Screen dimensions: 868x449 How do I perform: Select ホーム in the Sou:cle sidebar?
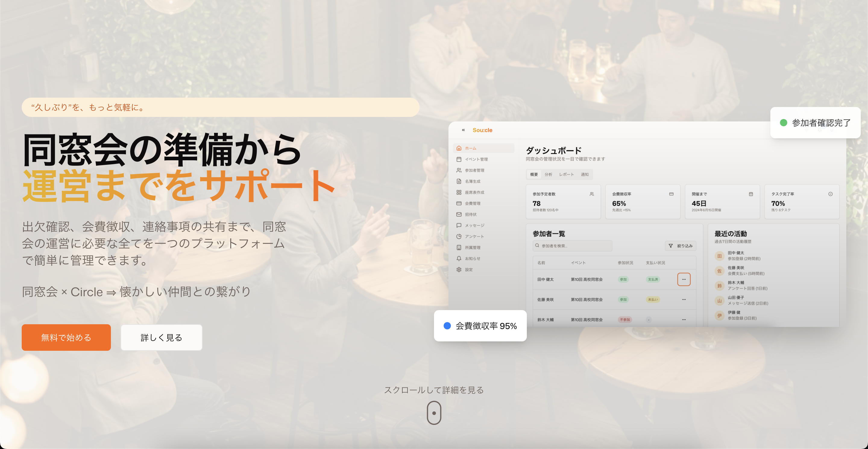coord(471,148)
